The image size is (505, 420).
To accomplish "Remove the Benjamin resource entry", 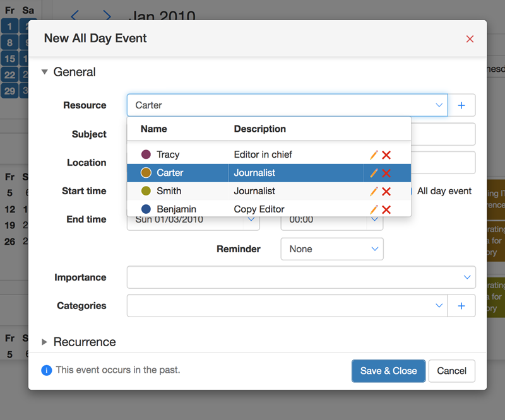I will (386, 209).
